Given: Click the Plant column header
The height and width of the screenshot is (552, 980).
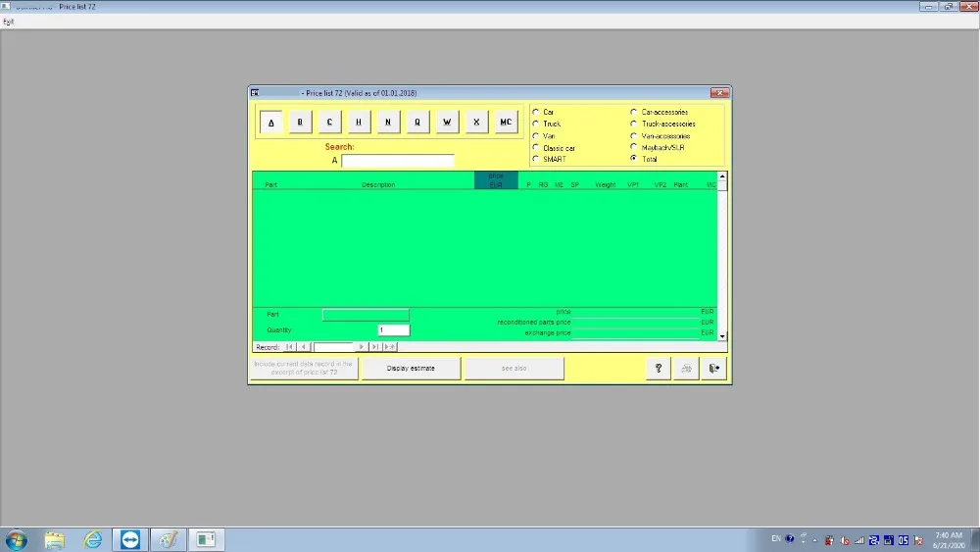Looking at the screenshot, I should (681, 185).
